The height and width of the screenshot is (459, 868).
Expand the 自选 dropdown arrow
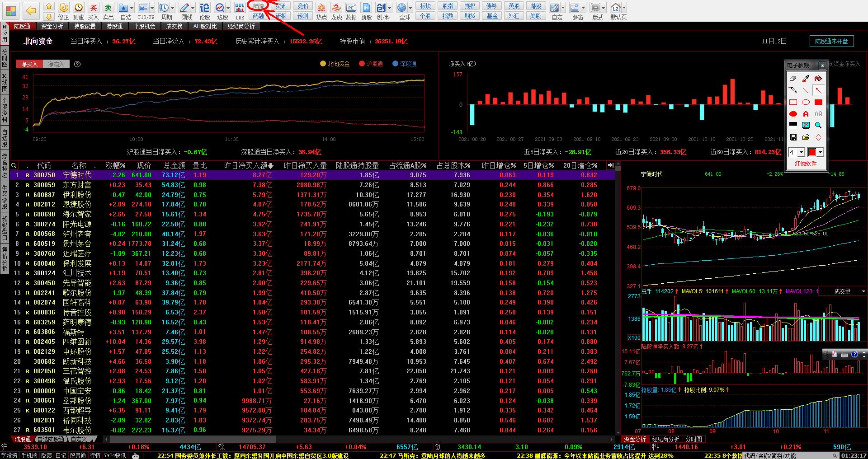[x=132, y=8]
